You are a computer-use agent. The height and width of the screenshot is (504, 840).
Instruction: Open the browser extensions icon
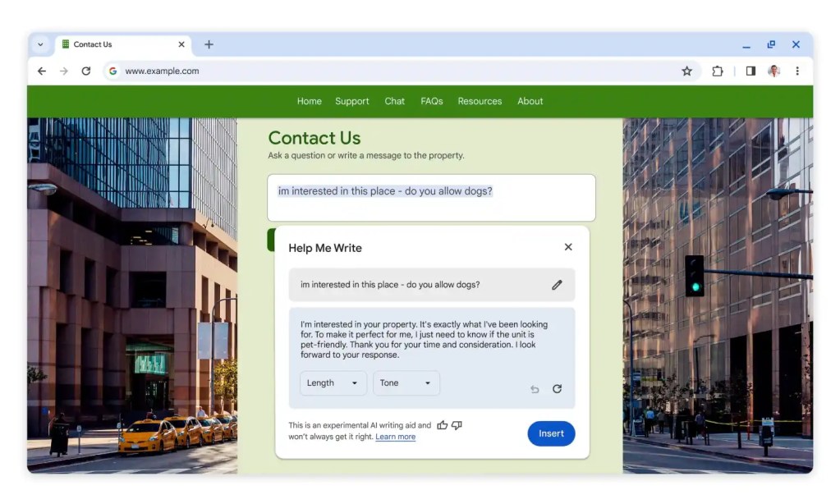[717, 71]
